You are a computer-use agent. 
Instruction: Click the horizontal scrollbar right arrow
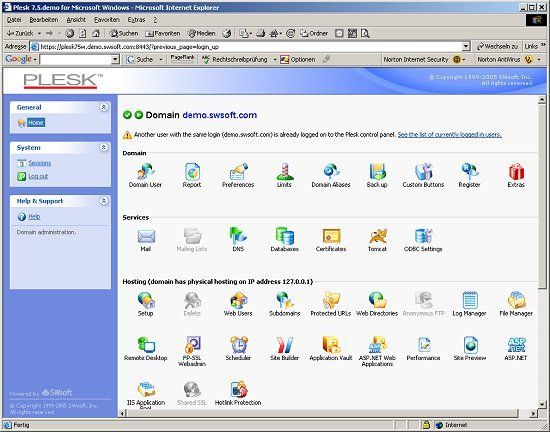(x=533, y=413)
